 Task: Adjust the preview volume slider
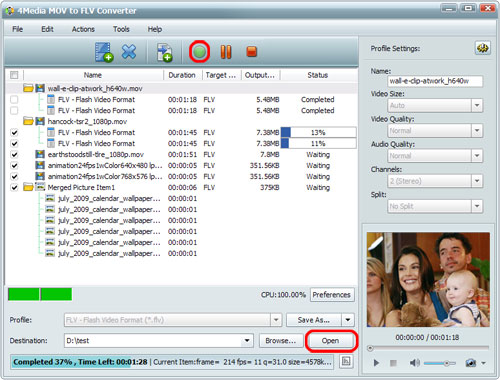tap(439, 363)
